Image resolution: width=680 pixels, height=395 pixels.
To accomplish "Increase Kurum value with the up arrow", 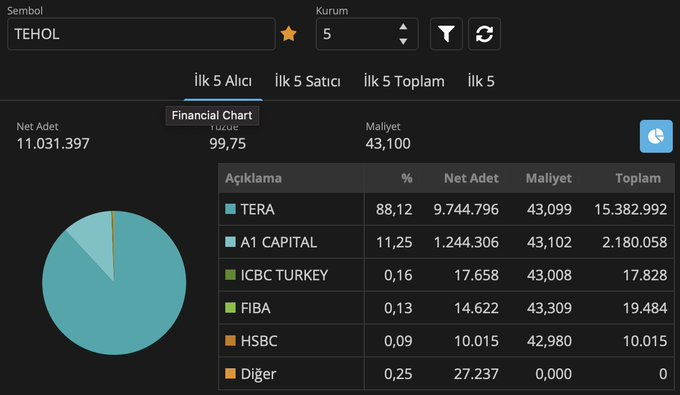I will (x=403, y=27).
